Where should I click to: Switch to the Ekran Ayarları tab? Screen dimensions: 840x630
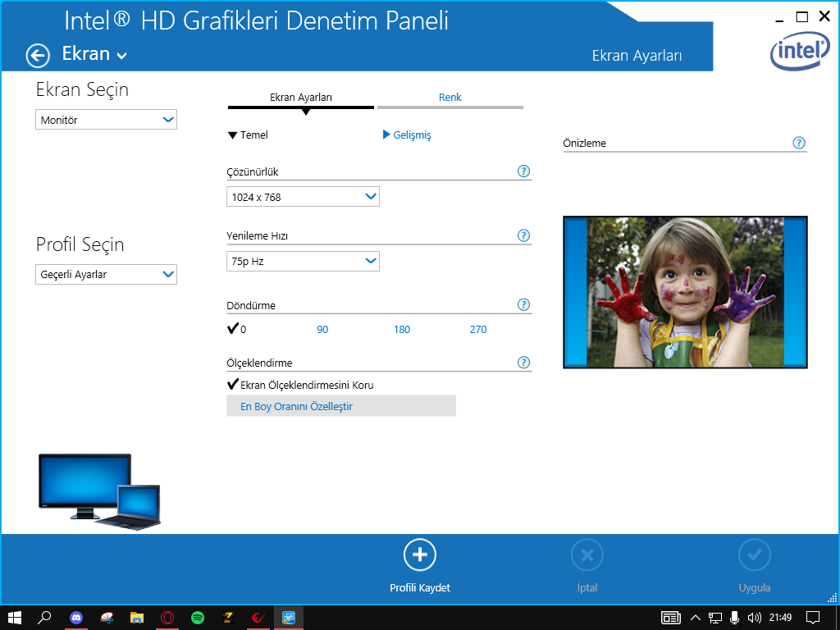pyautogui.click(x=301, y=98)
